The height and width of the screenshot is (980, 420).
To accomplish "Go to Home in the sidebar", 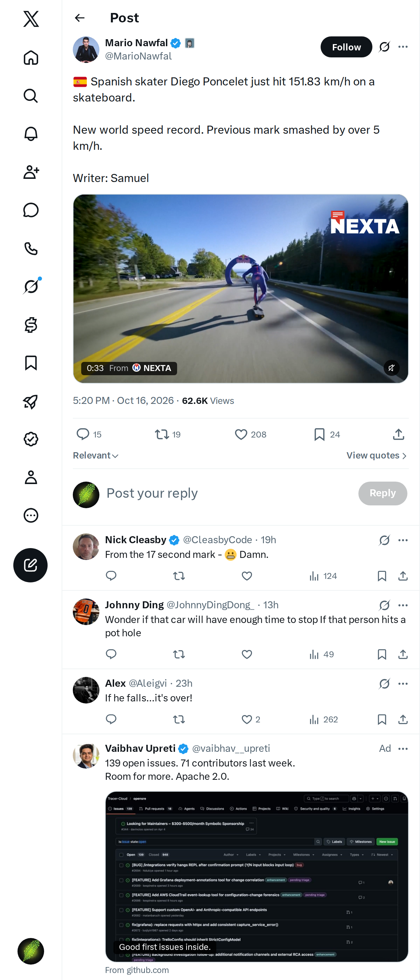I will click(x=31, y=57).
